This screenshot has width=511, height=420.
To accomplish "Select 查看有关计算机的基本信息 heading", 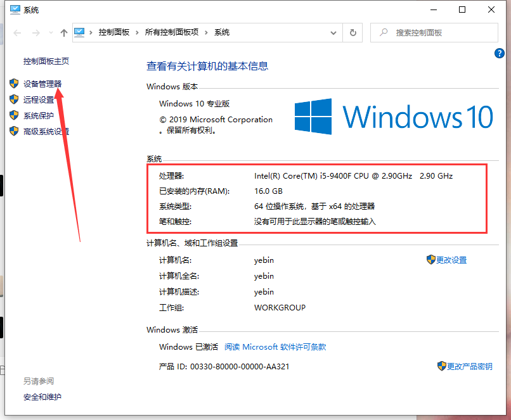I will click(x=207, y=66).
